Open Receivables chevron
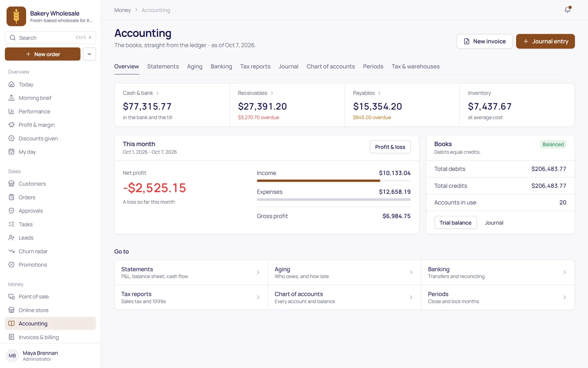588x368 pixels. point(272,93)
